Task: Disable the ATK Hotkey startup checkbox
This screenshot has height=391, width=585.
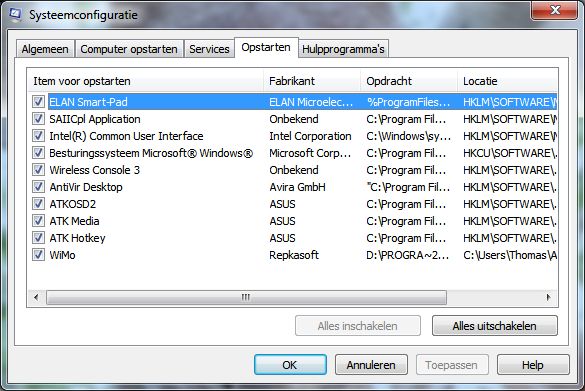Action: coord(38,238)
